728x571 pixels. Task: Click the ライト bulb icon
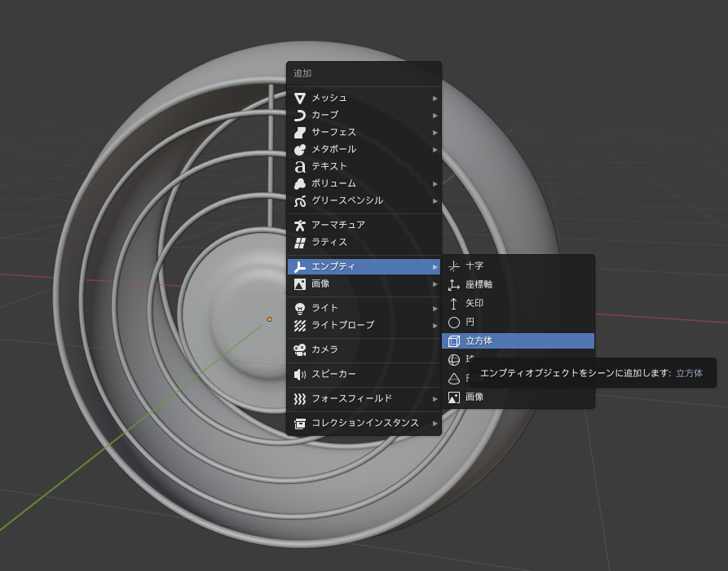(x=300, y=309)
